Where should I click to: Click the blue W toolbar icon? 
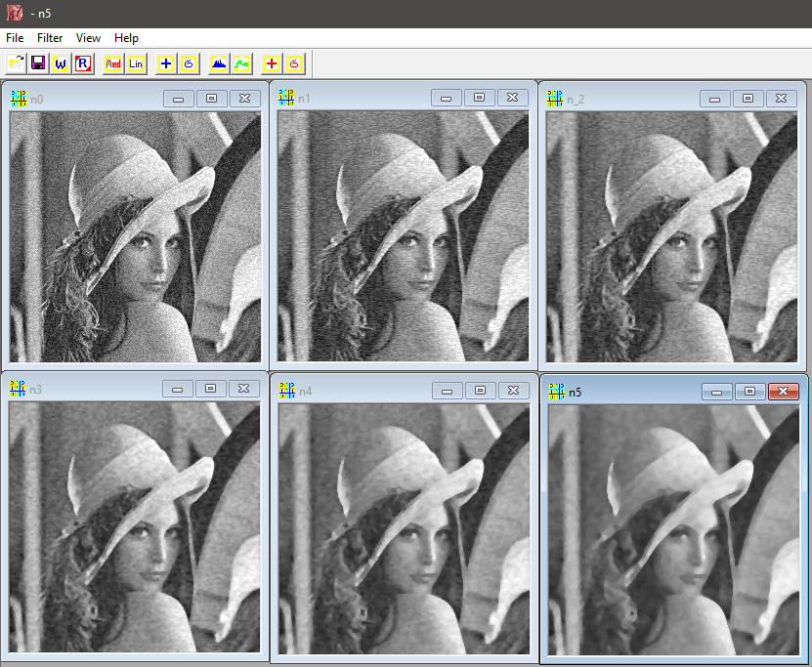tap(61, 63)
